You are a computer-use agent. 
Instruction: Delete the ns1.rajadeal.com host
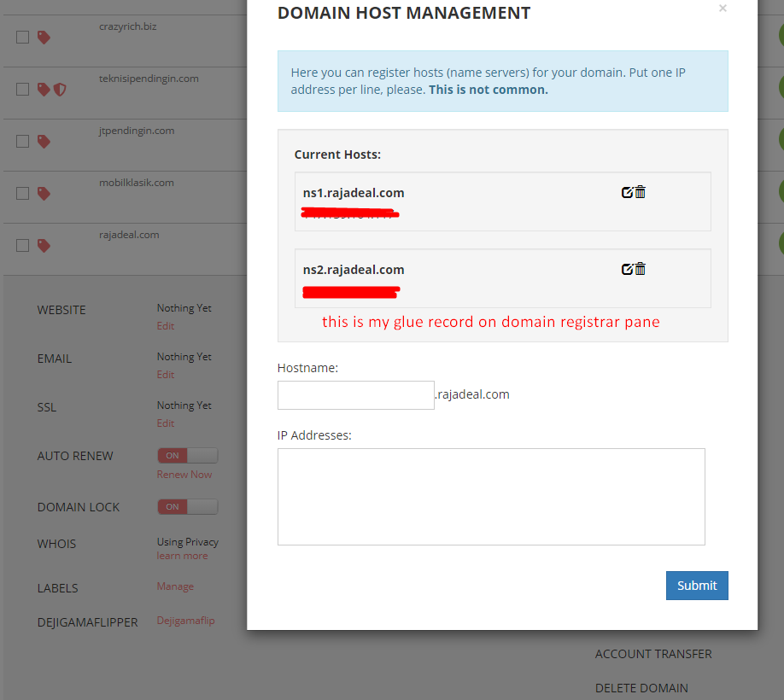click(x=641, y=192)
